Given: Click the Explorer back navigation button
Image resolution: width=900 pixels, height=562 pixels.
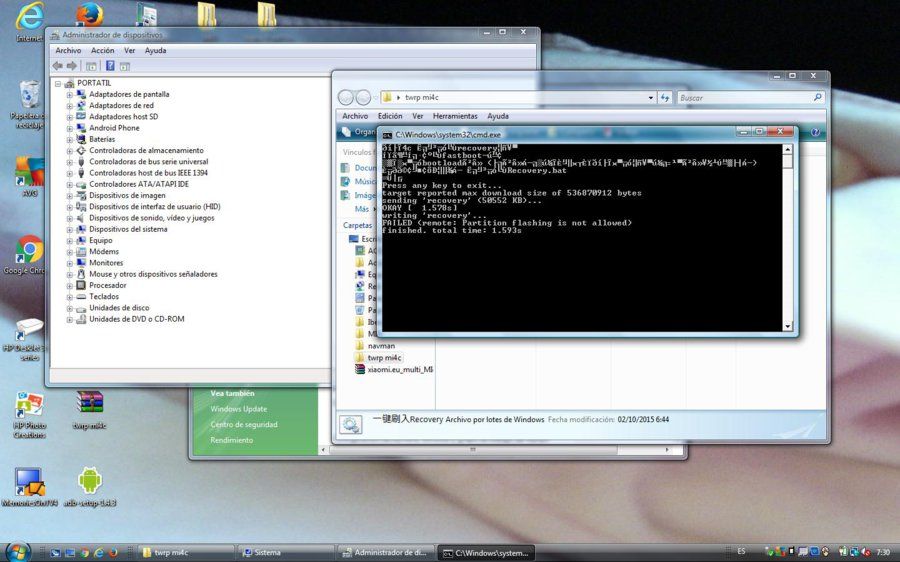Looking at the screenshot, I should [x=346, y=98].
